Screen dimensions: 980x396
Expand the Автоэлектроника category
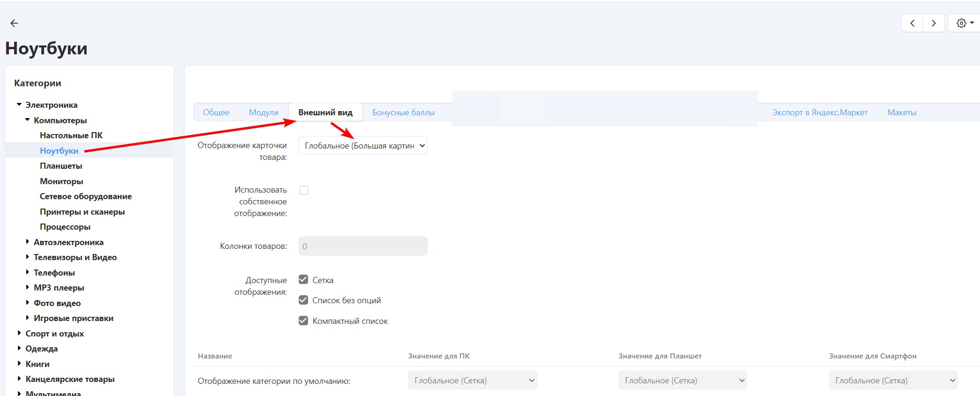coord(28,242)
